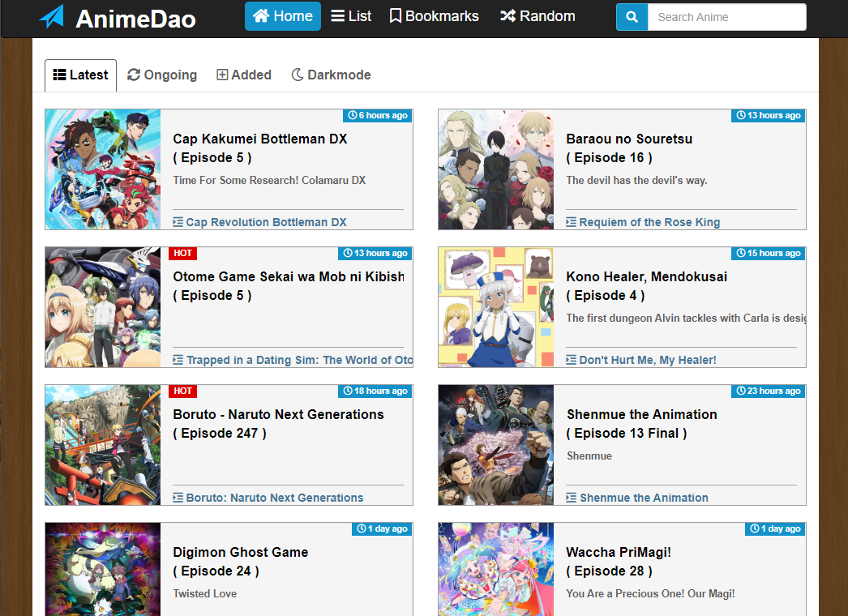Switch to the Ongoing tab
Image resolution: width=848 pixels, height=616 pixels.
162,75
